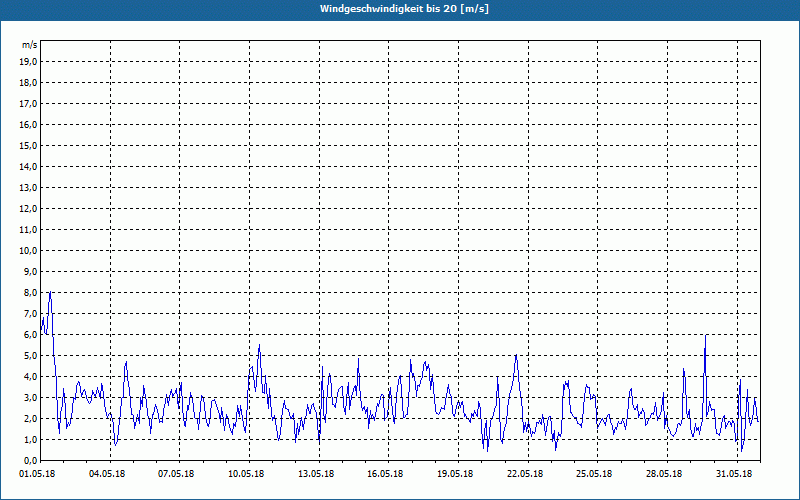Click the y-axis value '15,0'
Viewport: 800px width, 500px height.
click(28, 145)
